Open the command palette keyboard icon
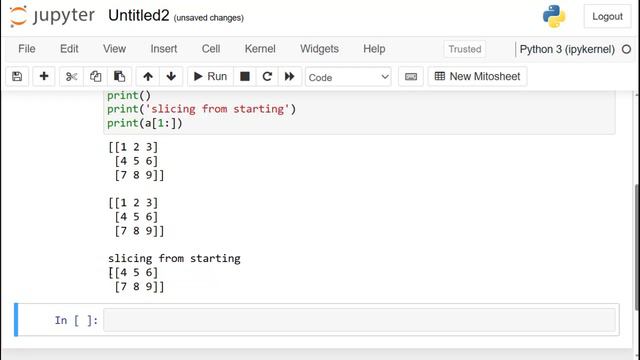640x360 pixels. pyautogui.click(x=411, y=76)
